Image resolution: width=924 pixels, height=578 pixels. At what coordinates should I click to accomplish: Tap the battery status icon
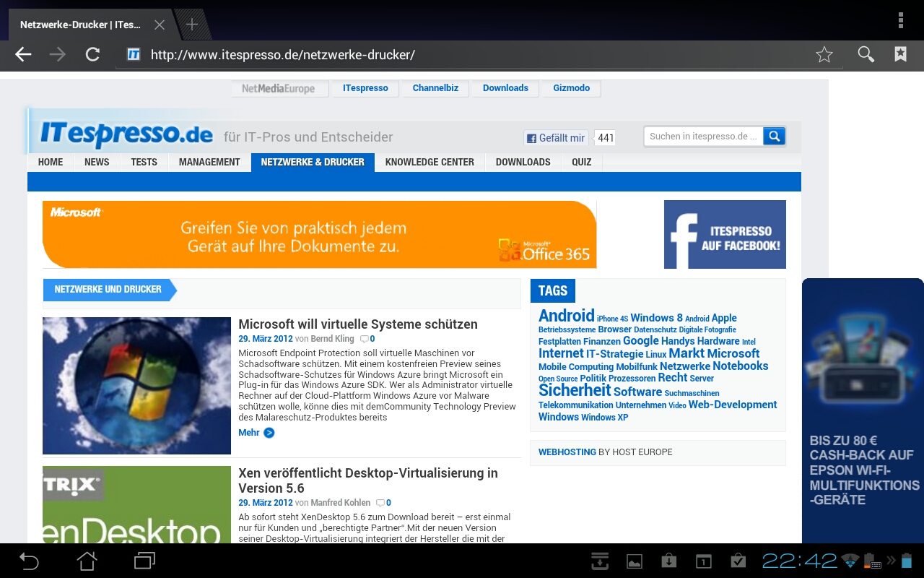coord(907,561)
